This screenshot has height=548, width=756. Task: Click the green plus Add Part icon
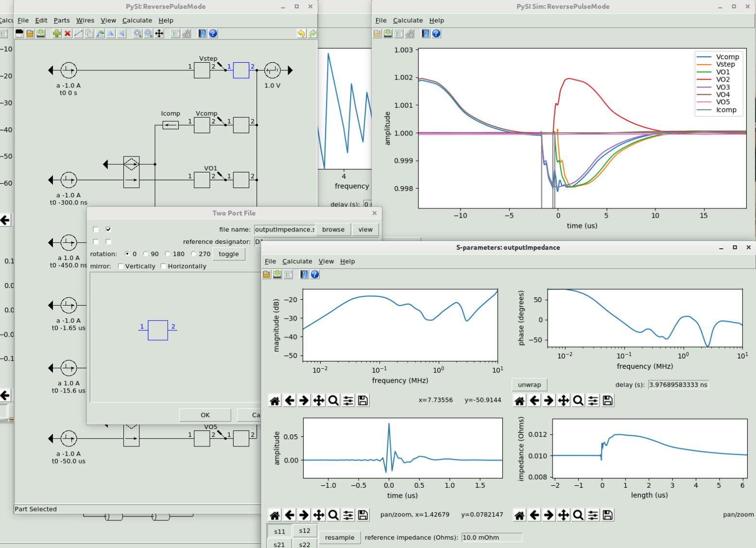[57, 34]
